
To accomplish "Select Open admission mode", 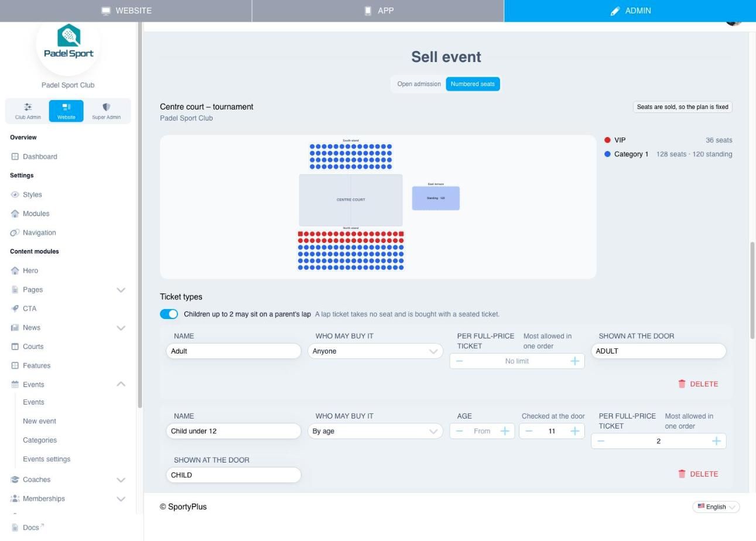I will [419, 84].
